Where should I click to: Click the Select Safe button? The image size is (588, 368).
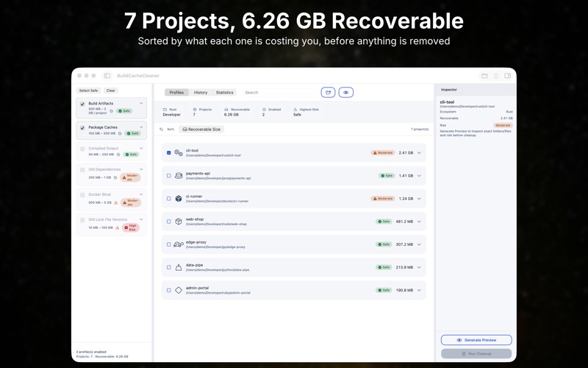88,91
